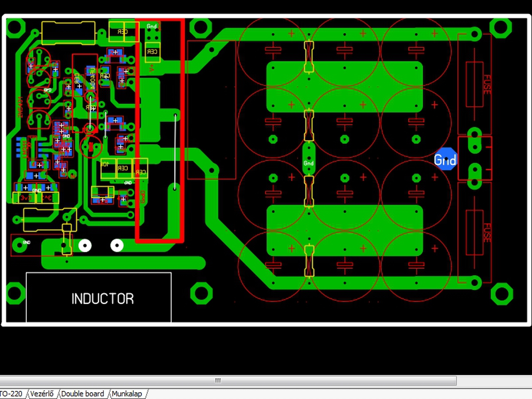Viewport: 532px width, 399px height.
Task: Select the right white round pad
Action: [x=117, y=246]
